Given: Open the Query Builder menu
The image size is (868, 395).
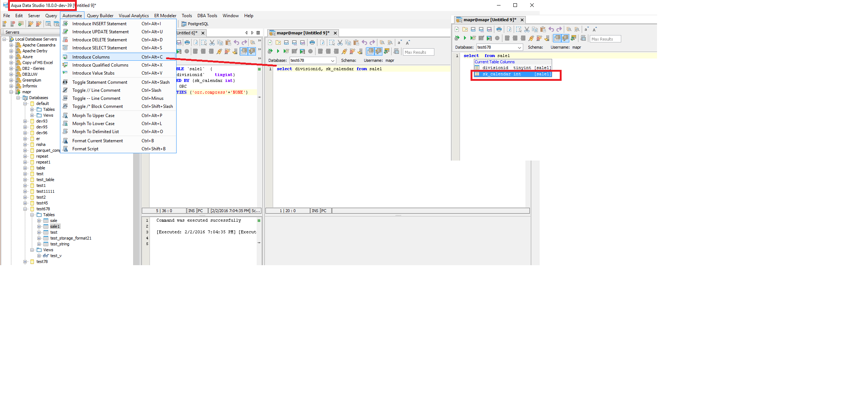Looking at the screenshot, I should pyautogui.click(x=100, y=16).
